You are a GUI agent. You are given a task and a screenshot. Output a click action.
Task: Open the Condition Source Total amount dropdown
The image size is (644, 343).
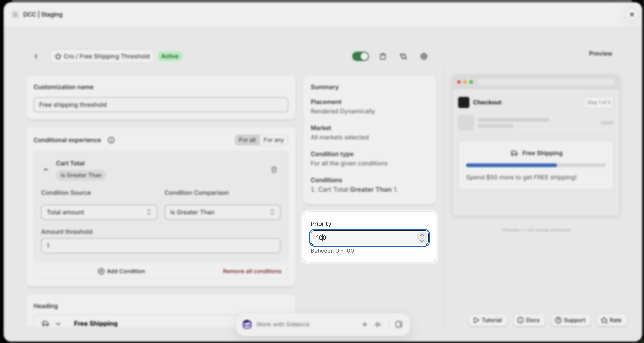click(99, 212)
